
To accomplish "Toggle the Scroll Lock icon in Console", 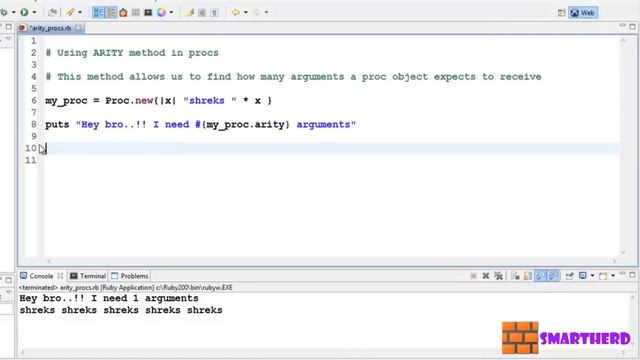I will pyautogui.click(x=528, y=276).
